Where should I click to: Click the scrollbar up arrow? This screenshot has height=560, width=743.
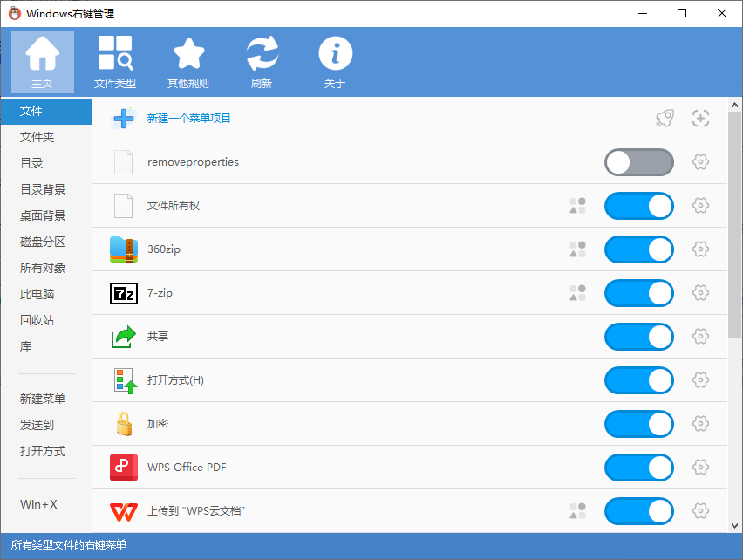[x=734, y=105]
